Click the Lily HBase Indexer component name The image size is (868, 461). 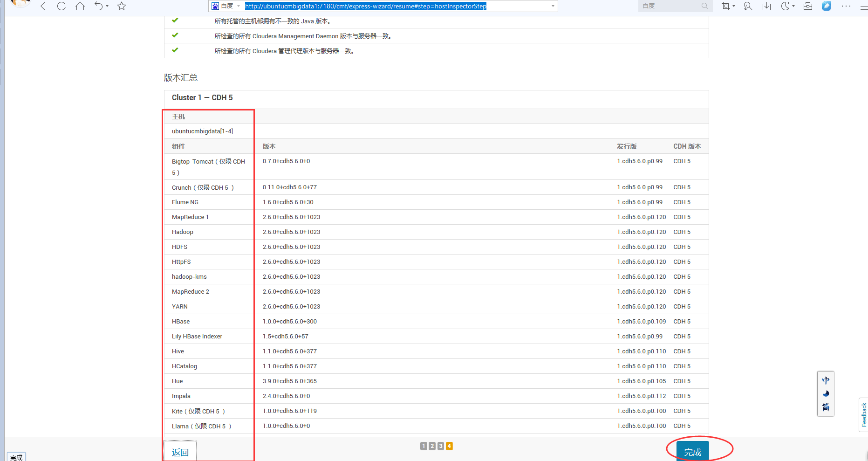tap(197, 336)
